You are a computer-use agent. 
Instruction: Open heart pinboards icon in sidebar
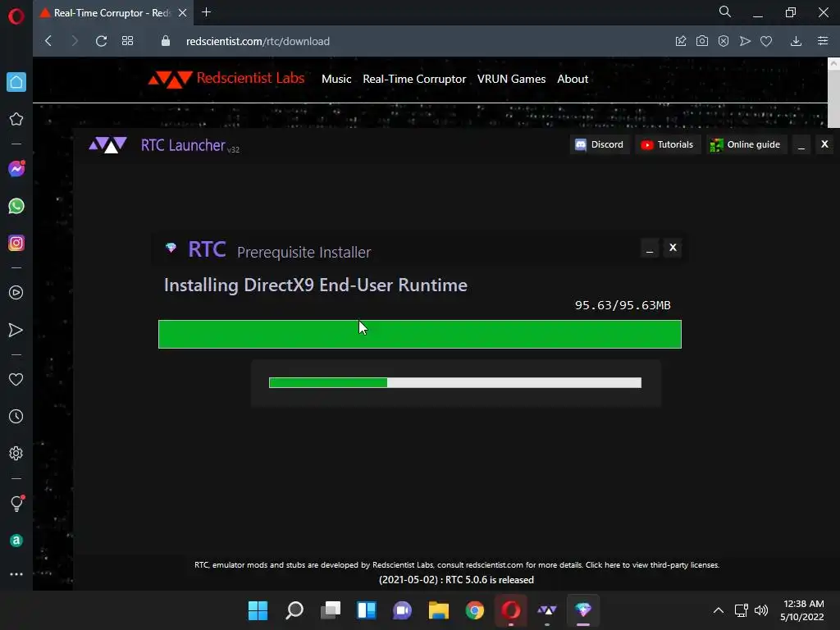point(16,379)
